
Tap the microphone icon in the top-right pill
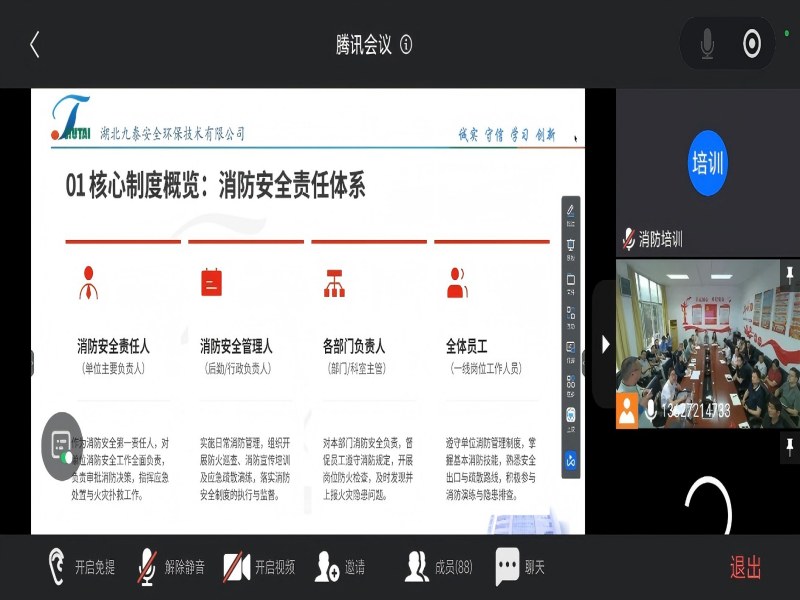[x=707, y=44]
